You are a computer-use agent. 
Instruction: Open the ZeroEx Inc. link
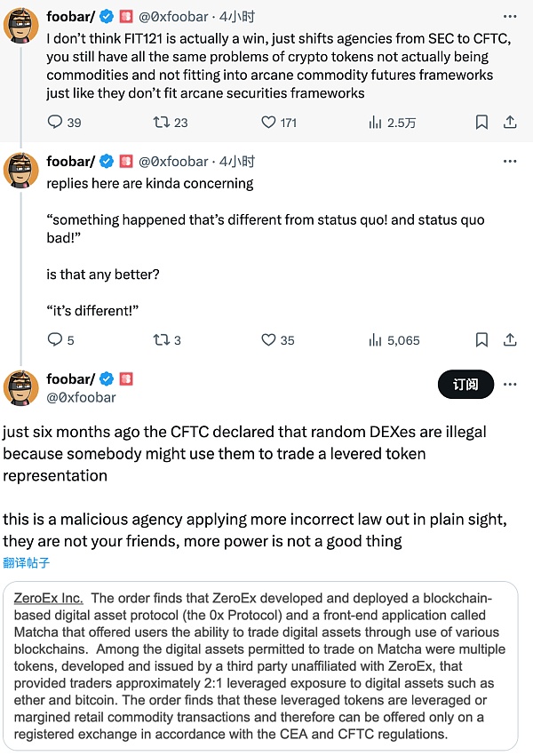click(x=50, y=599)
